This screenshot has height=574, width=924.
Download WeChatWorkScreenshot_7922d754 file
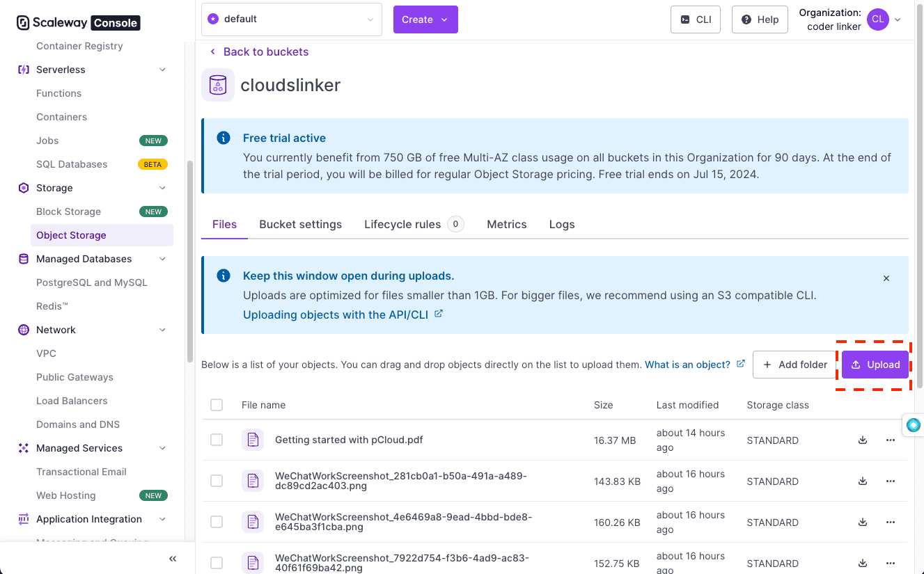click(x=863, y=563)
